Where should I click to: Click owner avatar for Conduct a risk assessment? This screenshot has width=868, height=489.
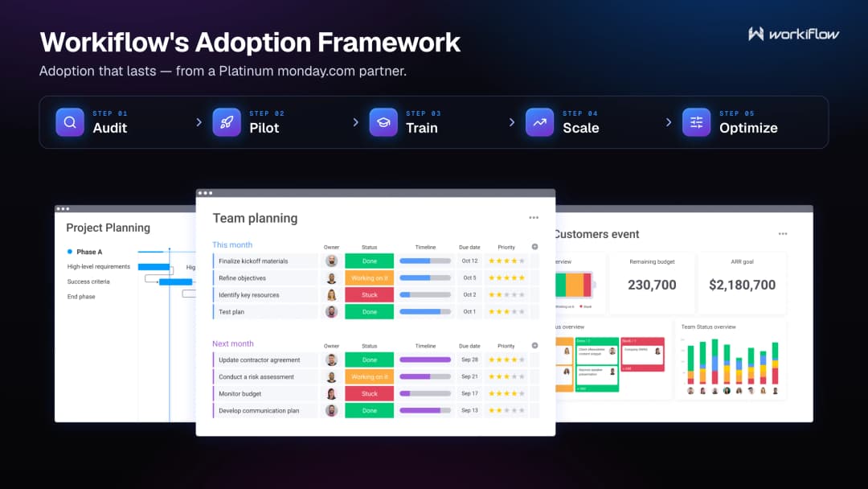332,376
